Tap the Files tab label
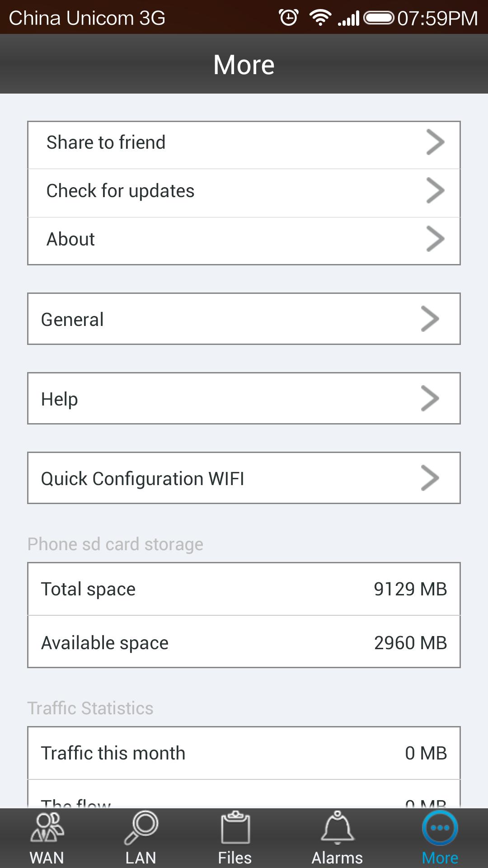Screen dimensions: 488x868 click(235, 858)
